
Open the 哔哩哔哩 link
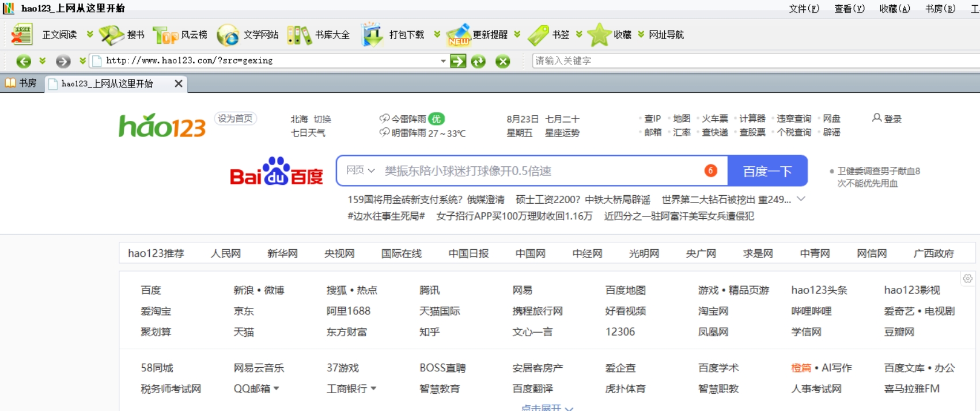811,311
